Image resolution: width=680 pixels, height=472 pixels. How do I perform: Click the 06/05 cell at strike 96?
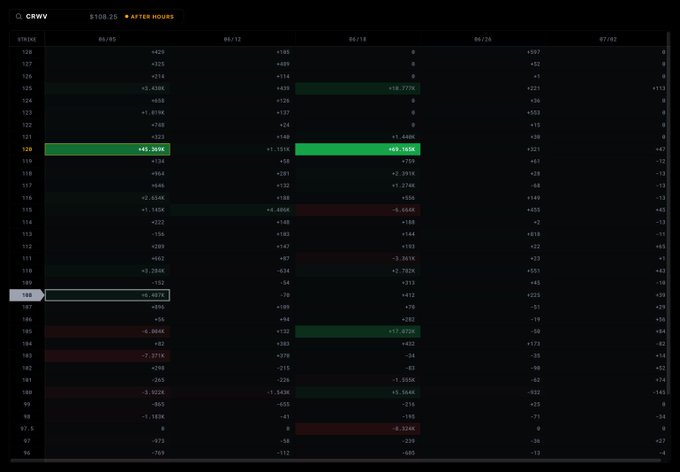coord(108,453)
